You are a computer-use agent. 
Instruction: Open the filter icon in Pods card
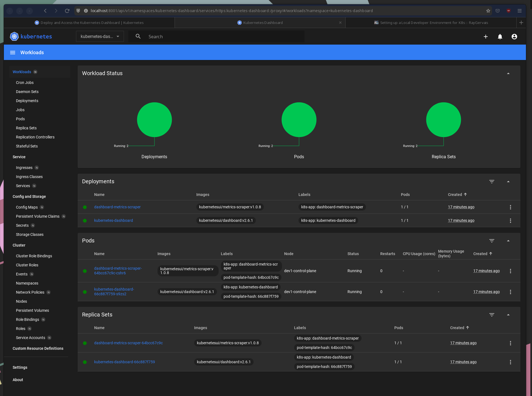pos(492,241)
